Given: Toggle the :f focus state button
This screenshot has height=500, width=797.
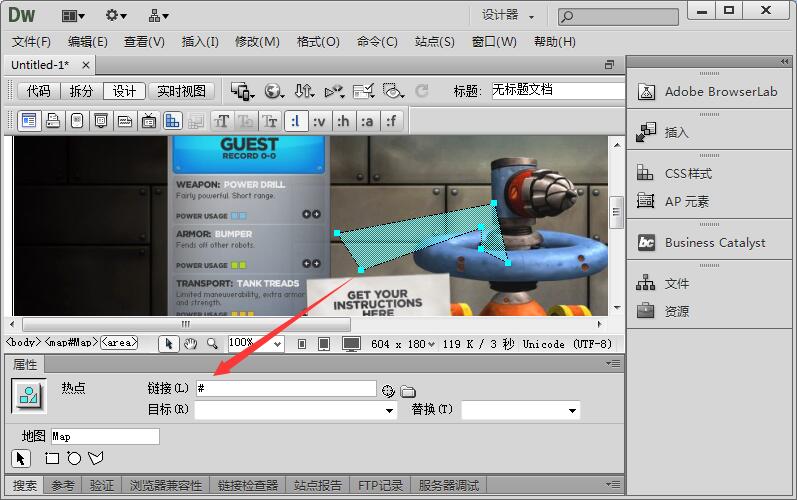Looking at the screenshot, I should tap(391, 121).
